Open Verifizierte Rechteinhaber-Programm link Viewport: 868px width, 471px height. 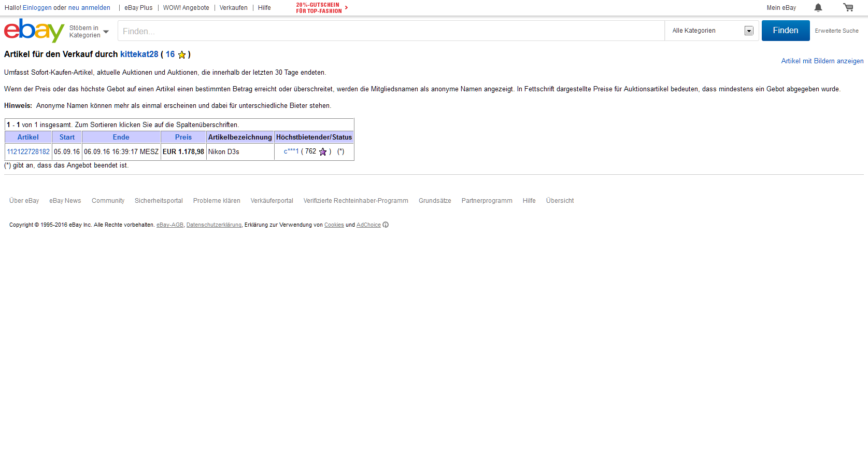356,201
